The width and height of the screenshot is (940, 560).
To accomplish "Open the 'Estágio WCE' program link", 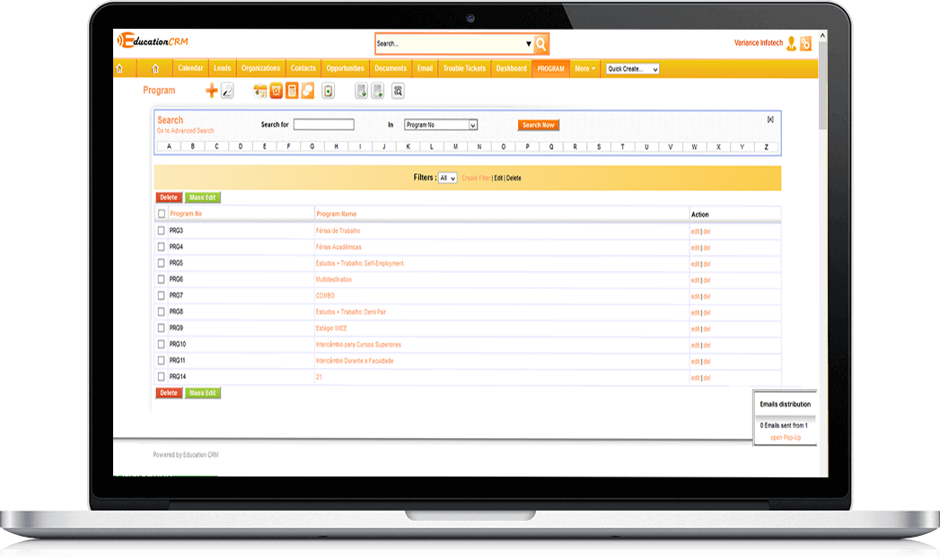I will point(331,328).
